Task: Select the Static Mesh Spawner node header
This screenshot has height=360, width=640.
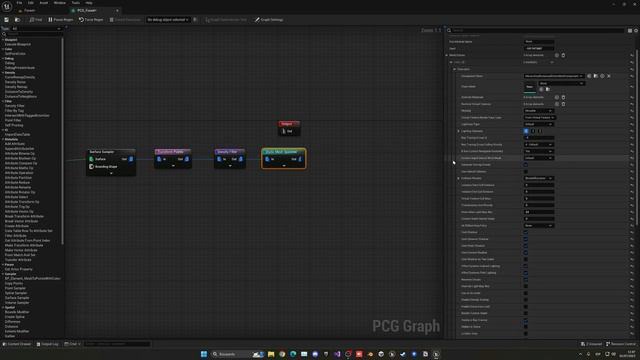Action: pyautogui.click(x=284, y=152)
